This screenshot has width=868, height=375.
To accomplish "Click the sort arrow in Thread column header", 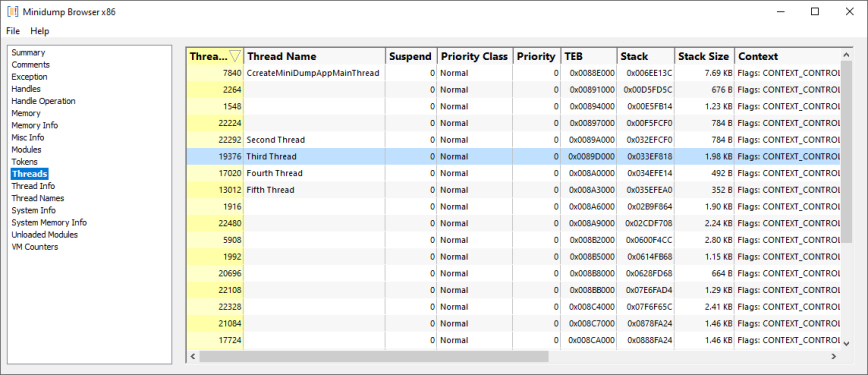I will pyautogui.click(x=235, y=56).
